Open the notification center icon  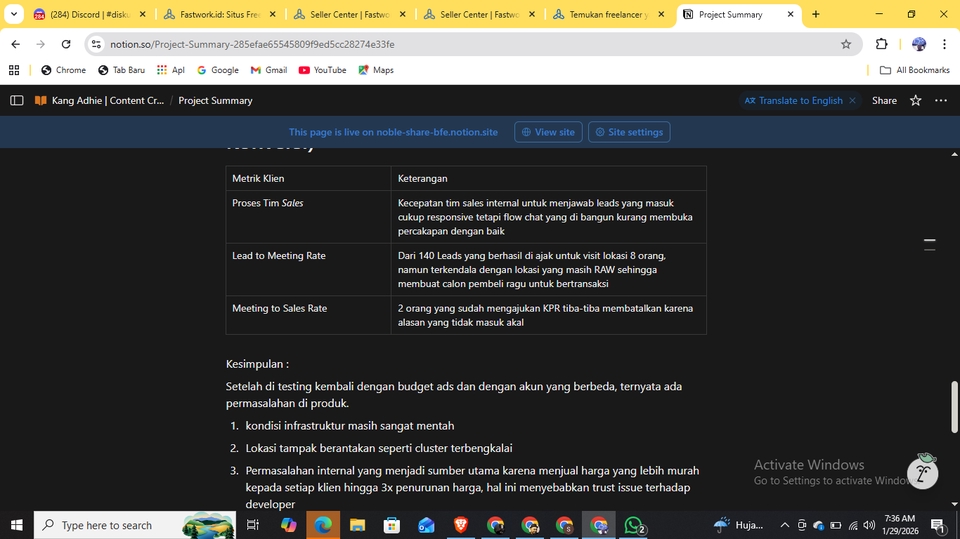pos(939,525)
